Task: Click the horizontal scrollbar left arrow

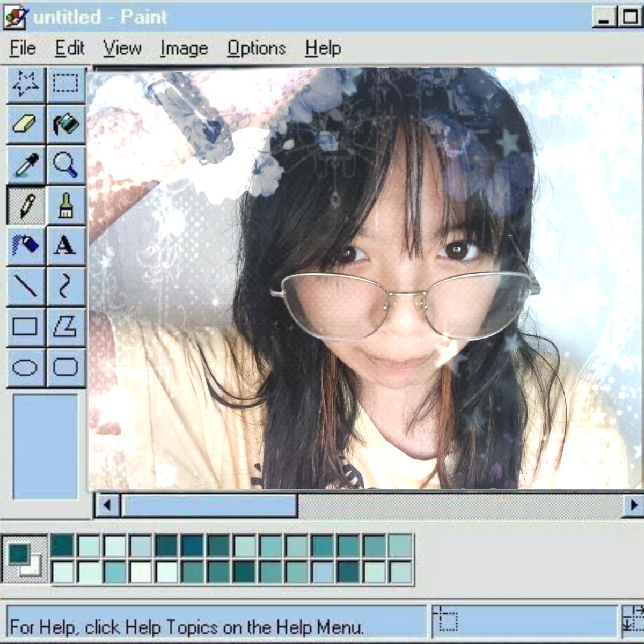Action: click(x=107, y=505)
